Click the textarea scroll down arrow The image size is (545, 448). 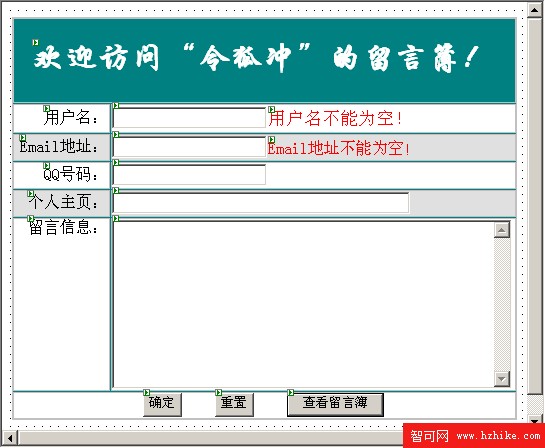(x=502, y=378)
